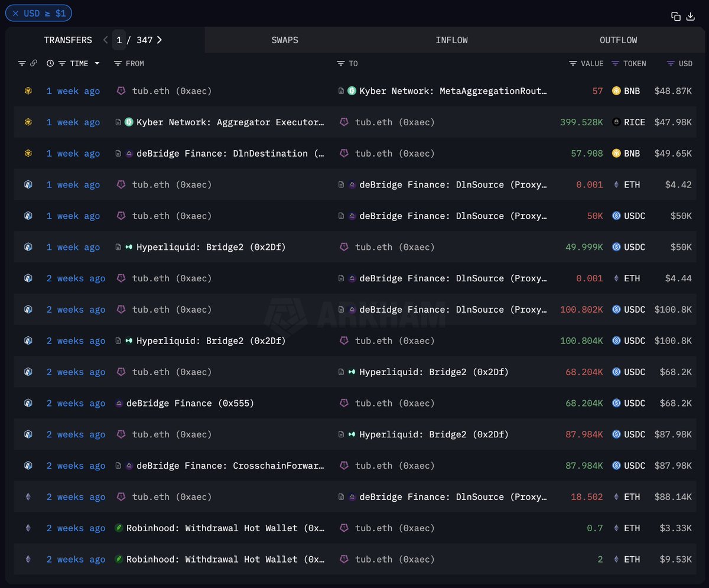Download the transfers data
This screenshot has width=709, height=588.
point(691,17)
